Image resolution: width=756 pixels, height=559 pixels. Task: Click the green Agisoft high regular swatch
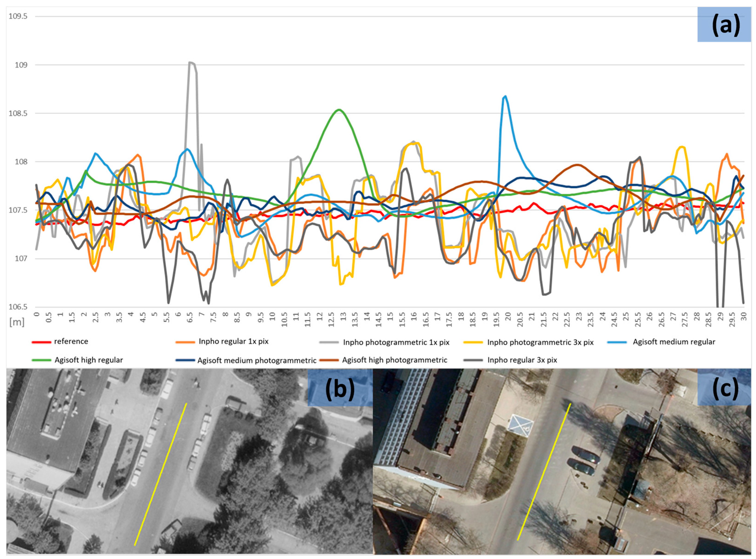[x=41, y=360]
